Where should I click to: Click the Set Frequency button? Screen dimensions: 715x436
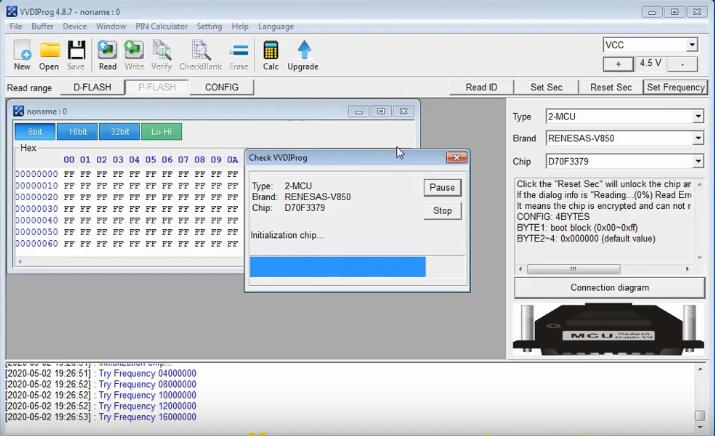tap(675, 87)
